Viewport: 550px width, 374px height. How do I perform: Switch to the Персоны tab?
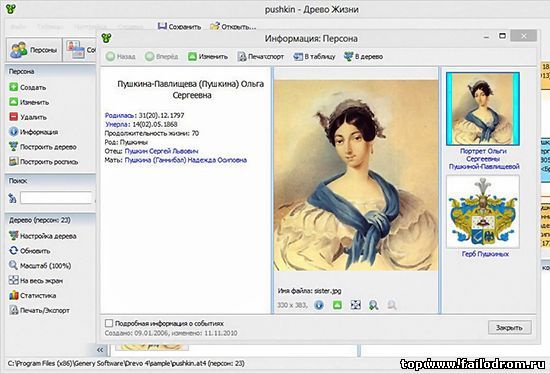(34, 50)
